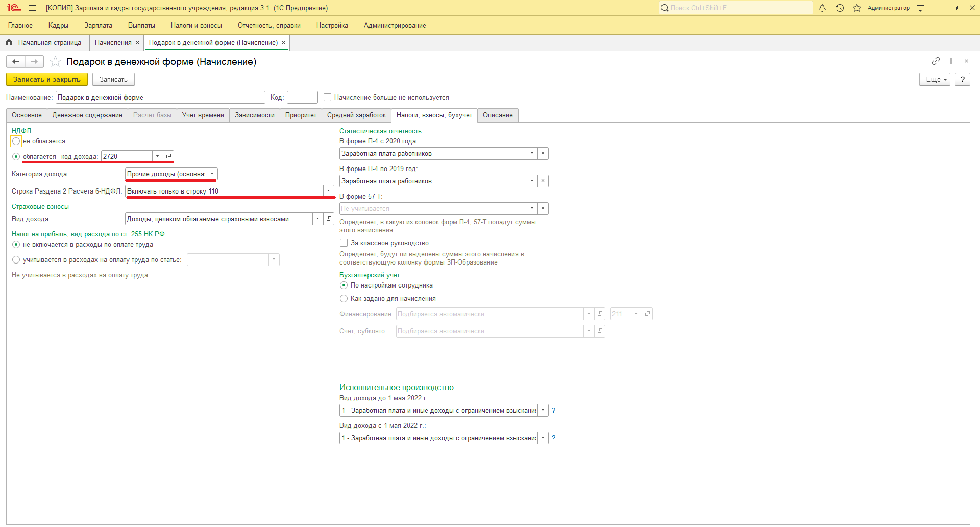Select По настройкам сотрудника accounting option

(344, 285)
